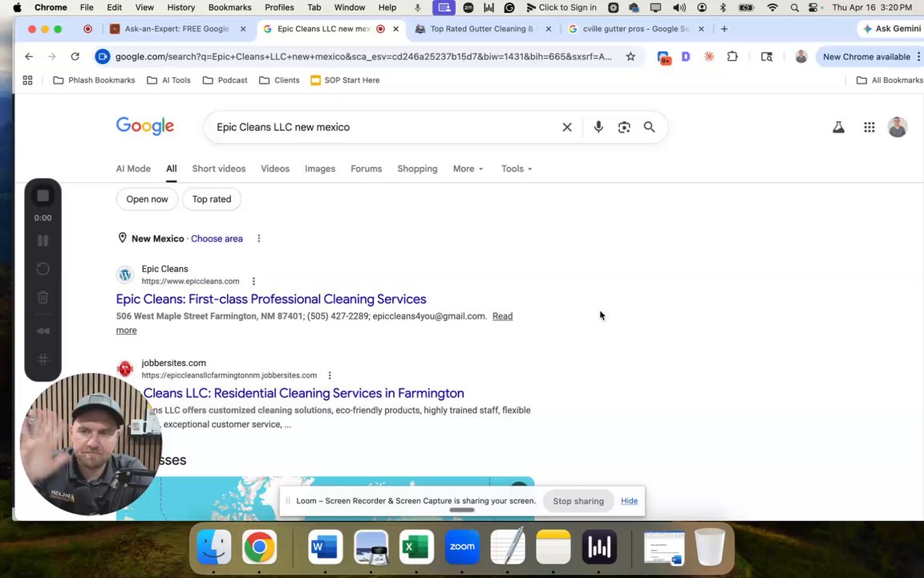Image resolution: width=924 pixels, height=578 pixels.
Task: Click the Ask Gemini button
Action: (x=891, y=28)
